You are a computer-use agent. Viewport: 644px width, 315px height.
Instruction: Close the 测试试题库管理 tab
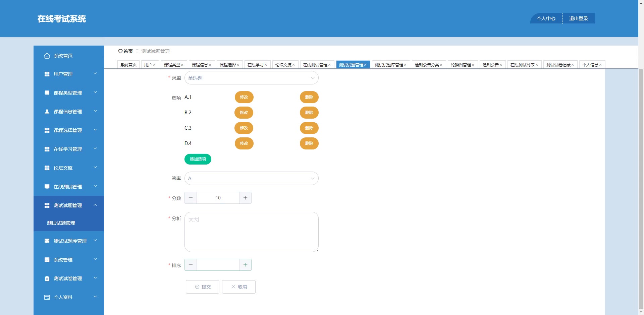coord(405,65)
